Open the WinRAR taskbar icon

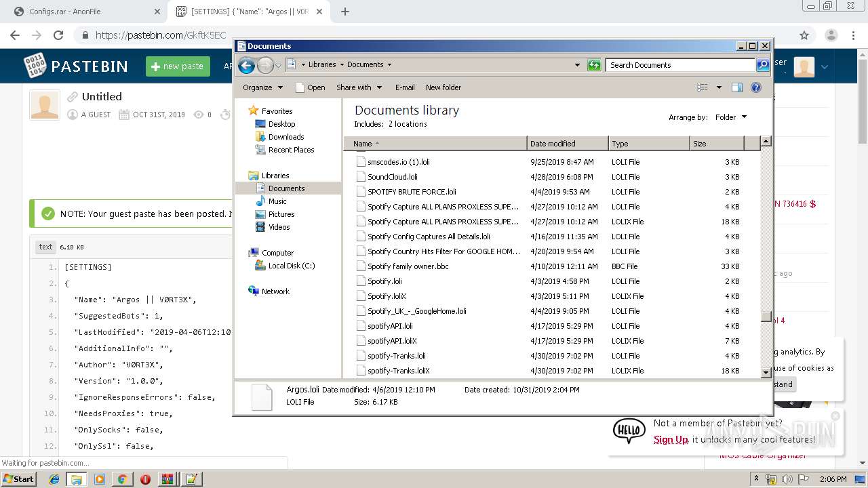click(167, 479)
